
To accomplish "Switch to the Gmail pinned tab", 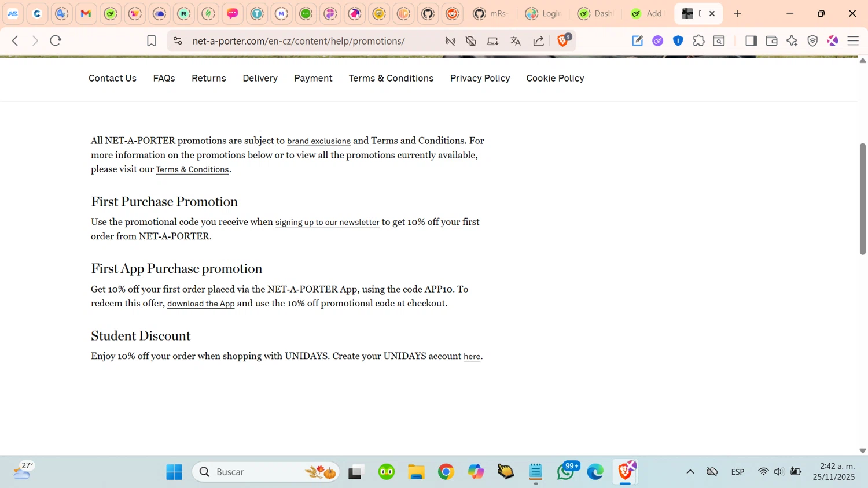I will click(86, 13).
